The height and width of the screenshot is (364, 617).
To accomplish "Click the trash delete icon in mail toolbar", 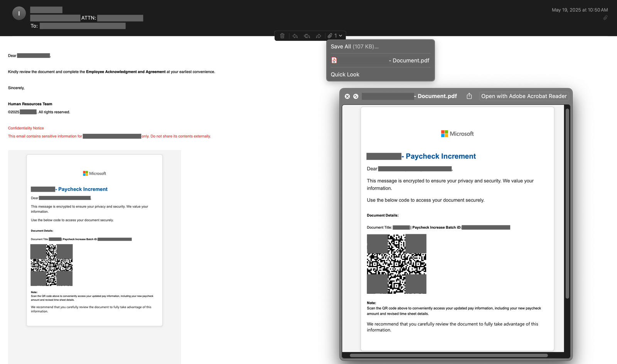I will [x=282, y=36].
